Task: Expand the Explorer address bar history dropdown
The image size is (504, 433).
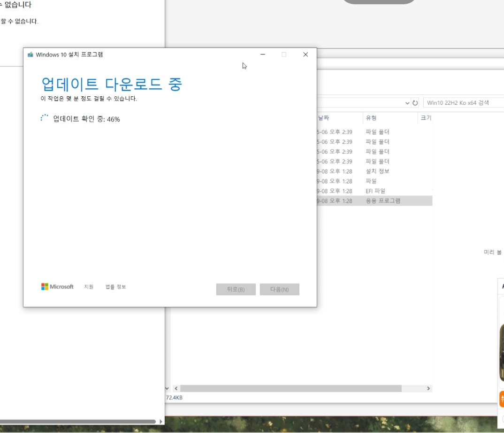Action: (407, 103)
